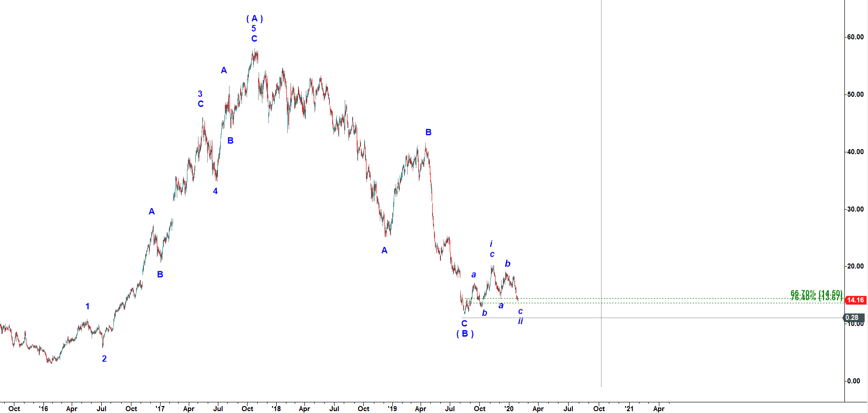Select the Apr label after '21

658,408
